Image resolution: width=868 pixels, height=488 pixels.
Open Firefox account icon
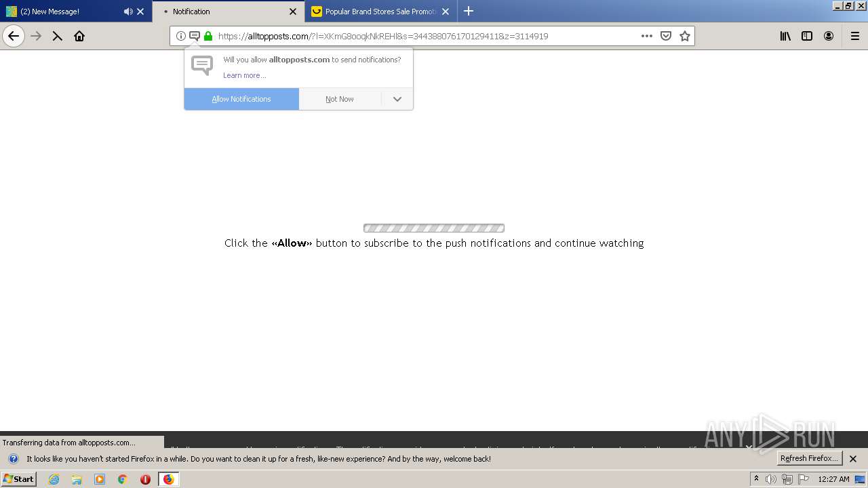(x=829, y=36)
